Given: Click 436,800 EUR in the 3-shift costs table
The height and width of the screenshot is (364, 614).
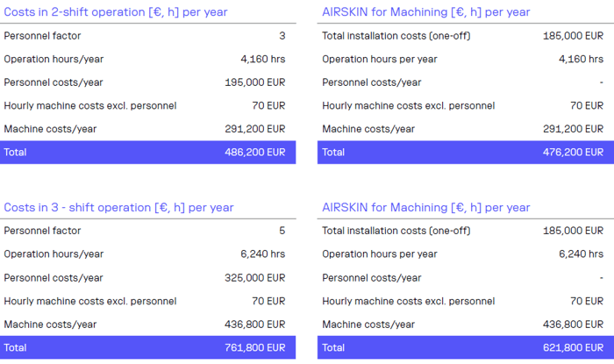Looking at the screenshot, I should (x=254, y=325).
